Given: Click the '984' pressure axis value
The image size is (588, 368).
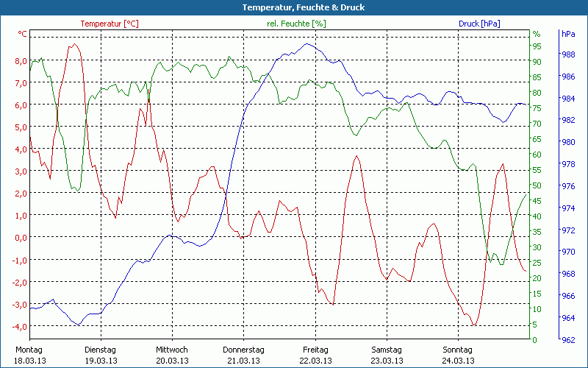Looking at the screenshot, I should click(x=568, y=99).
